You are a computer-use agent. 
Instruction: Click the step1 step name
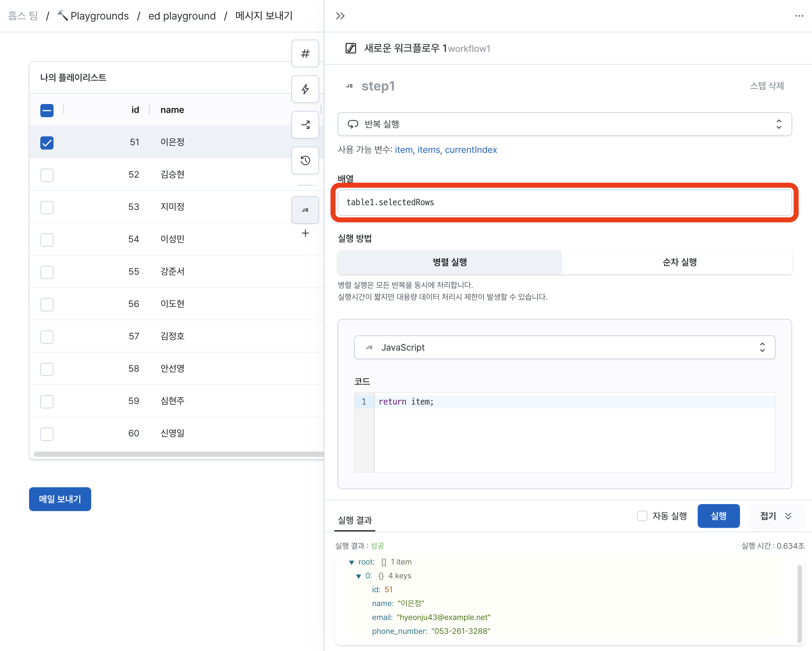pos(378,86)
